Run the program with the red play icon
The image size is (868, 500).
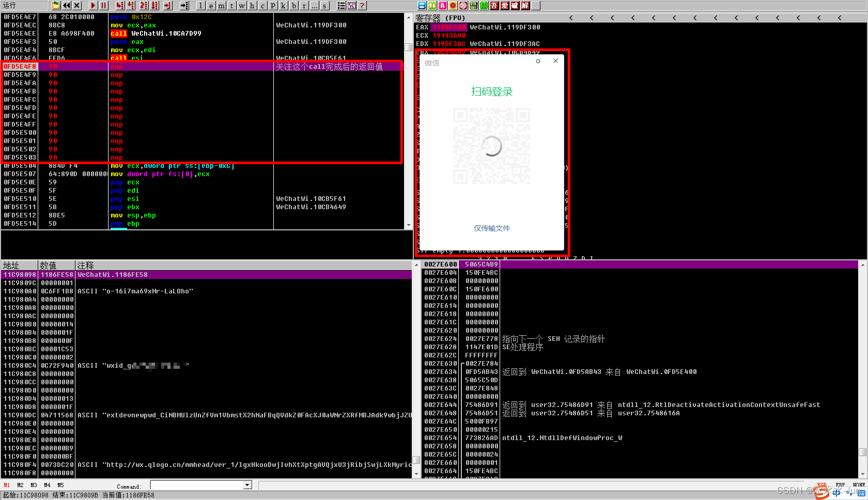tap(94, 6)
